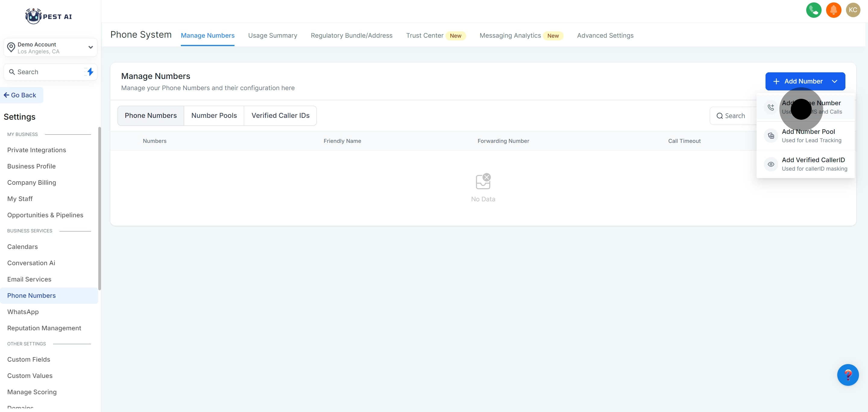
Task: Expand the Demo Account location dropdown
Action: 90,48
